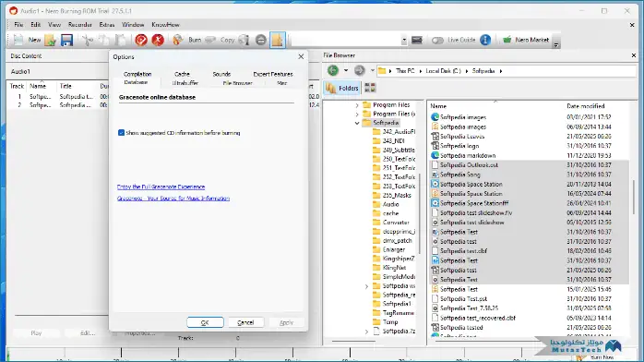Click the Open compilation folder icon
The image size is (644, 362).
click(x=50, y=40)
